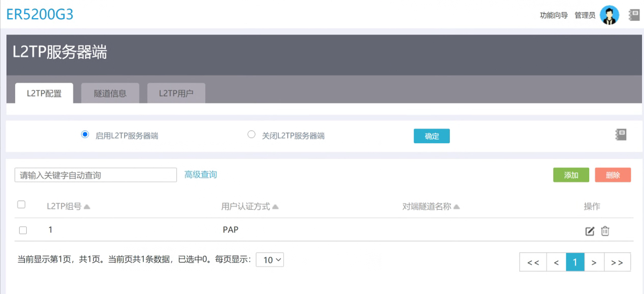Image resolution: width=644 pixels, height=294 pixels.
Task: Sort by 对端隧道名称 column arrow
Action: point(456,207)
